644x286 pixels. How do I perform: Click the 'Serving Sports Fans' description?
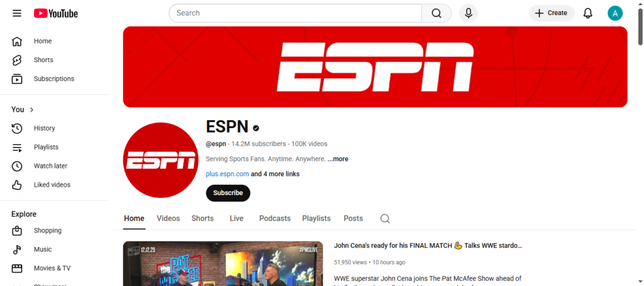[266, 159]
